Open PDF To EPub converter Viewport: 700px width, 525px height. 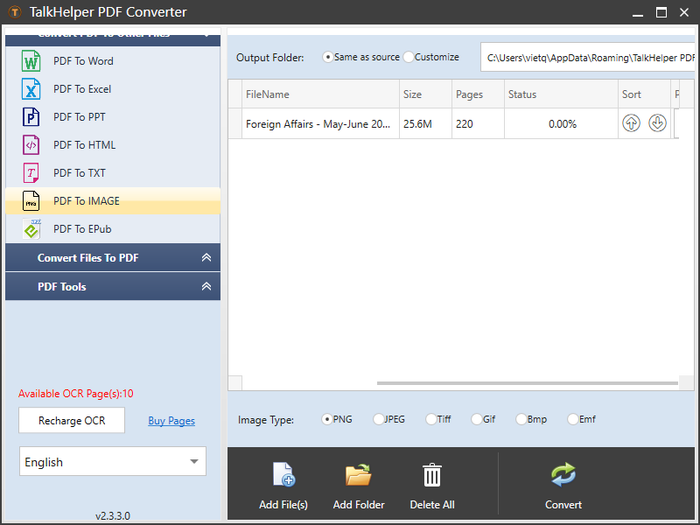pyautogui.click(x=112, y=229)
